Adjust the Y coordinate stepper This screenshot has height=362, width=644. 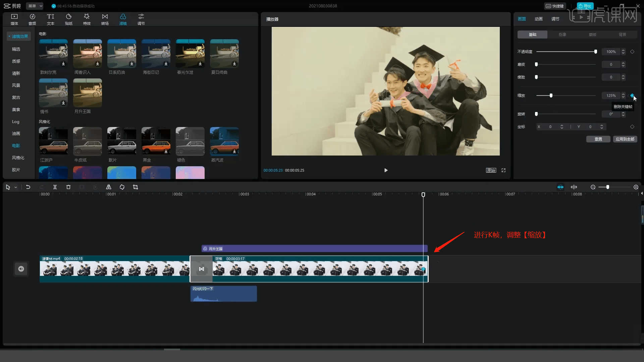(602, 127)
